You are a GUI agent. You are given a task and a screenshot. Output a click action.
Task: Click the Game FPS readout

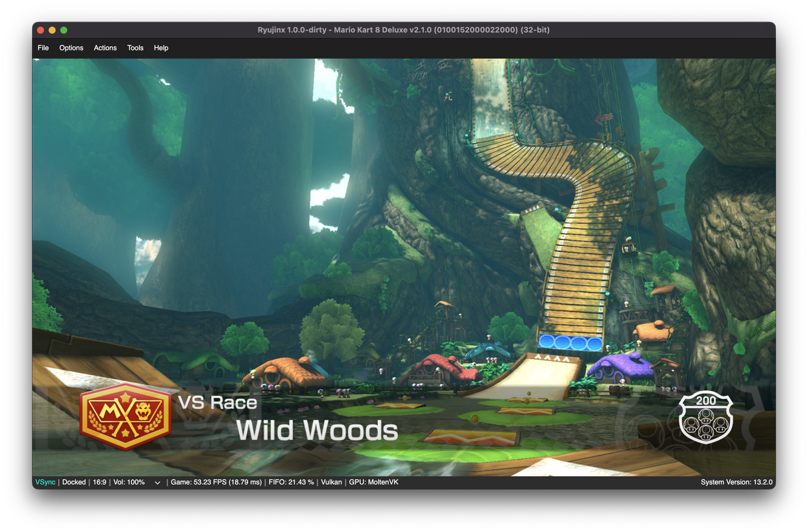tap(216, 482)
